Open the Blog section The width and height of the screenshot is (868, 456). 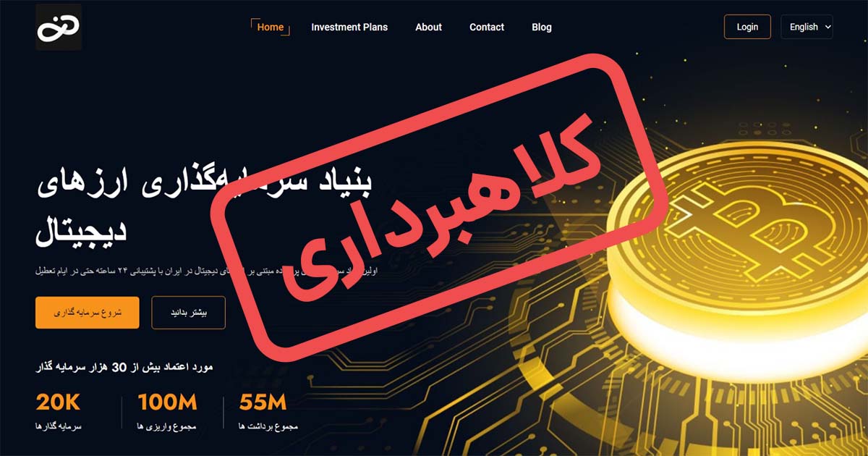coord(542,27)
